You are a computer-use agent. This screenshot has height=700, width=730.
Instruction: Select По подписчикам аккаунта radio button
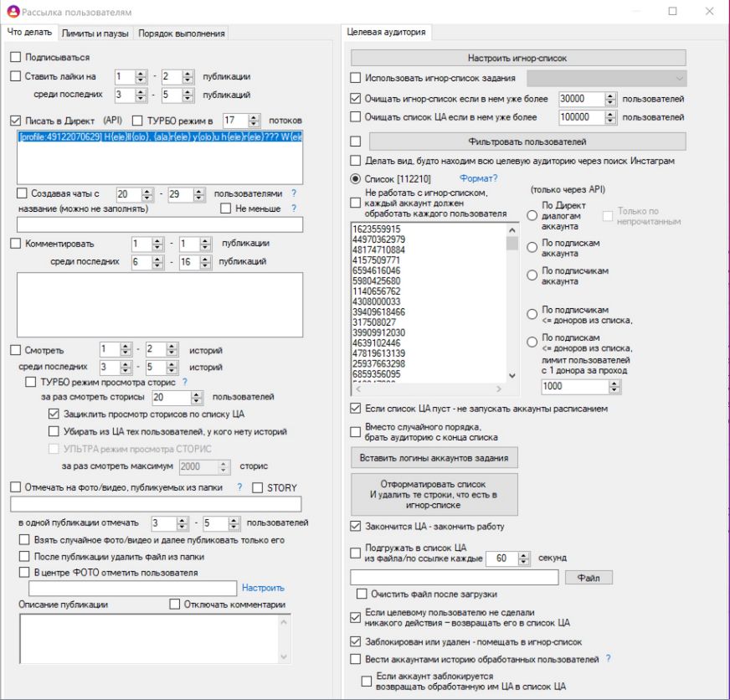532,275
